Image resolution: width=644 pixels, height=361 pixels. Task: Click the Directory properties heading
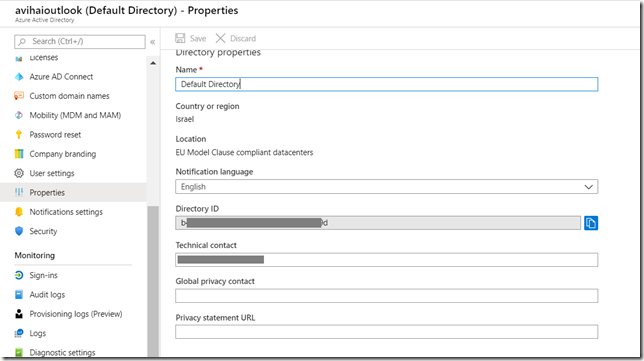pos(218,53)
